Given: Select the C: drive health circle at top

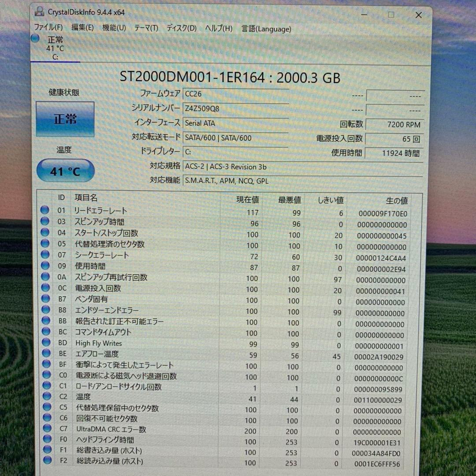Looking at the screenshot, I should coord(35,38).
